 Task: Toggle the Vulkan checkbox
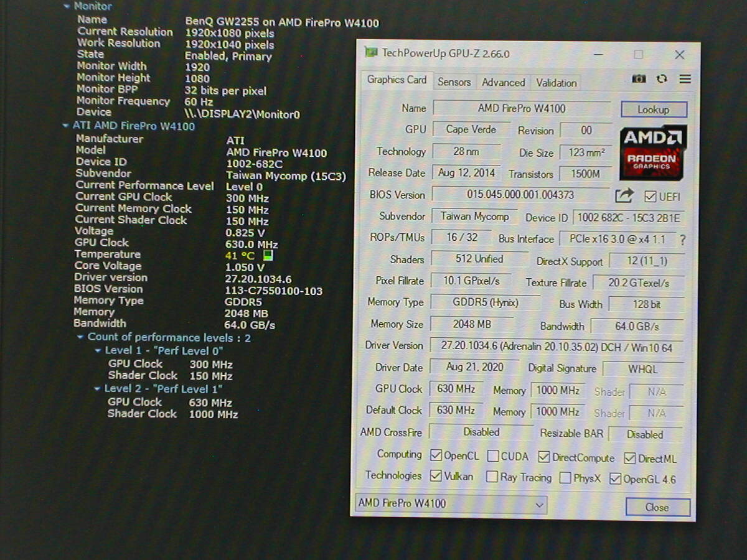436,476
